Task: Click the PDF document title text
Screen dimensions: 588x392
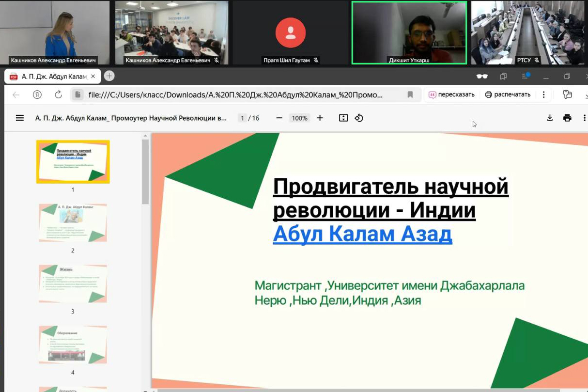Action: (131, 118)
